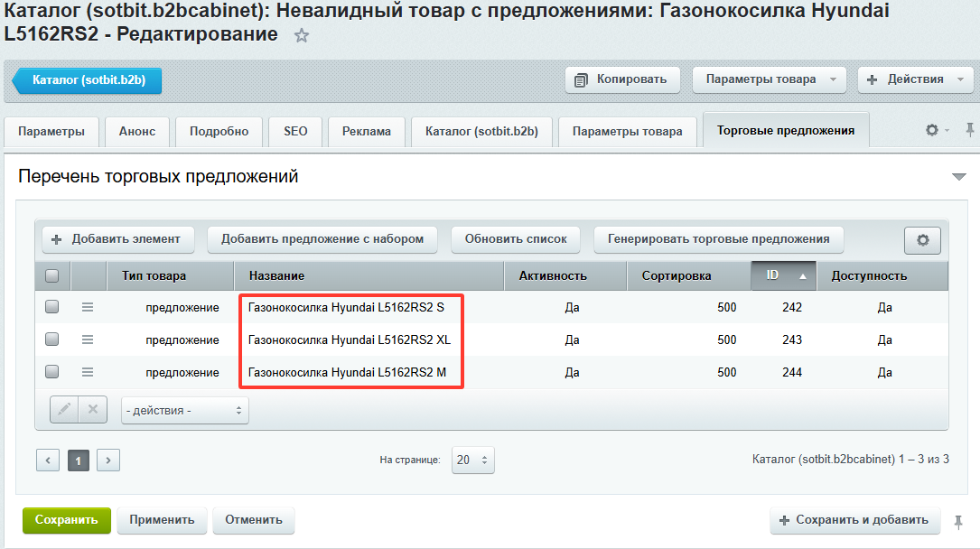Open row menu for L5162RS2 XL offer

point(88,340)
